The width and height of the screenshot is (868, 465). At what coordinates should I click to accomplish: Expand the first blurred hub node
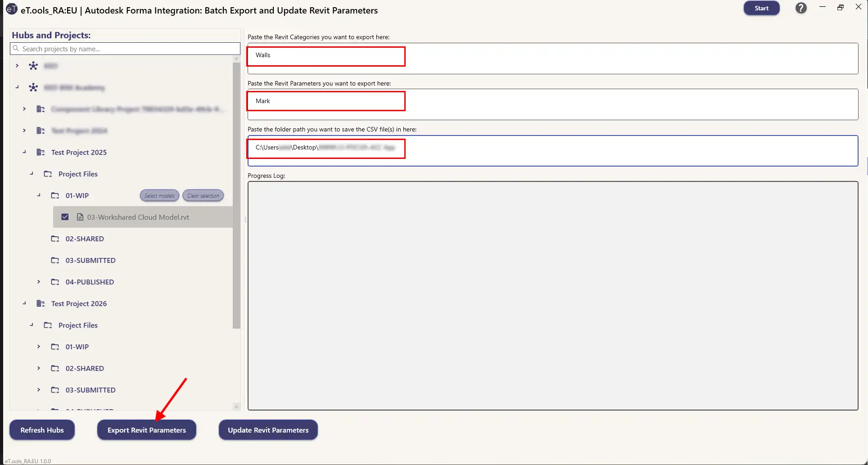[17, 66]
